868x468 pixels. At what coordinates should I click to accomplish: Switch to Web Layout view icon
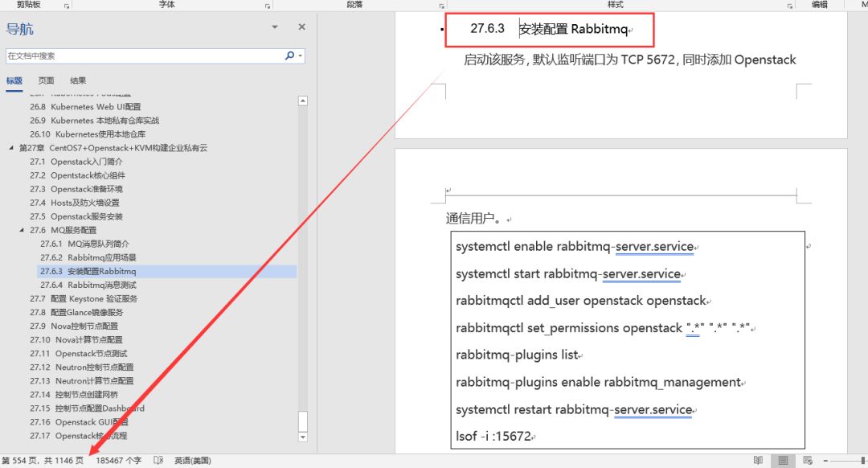808,460
